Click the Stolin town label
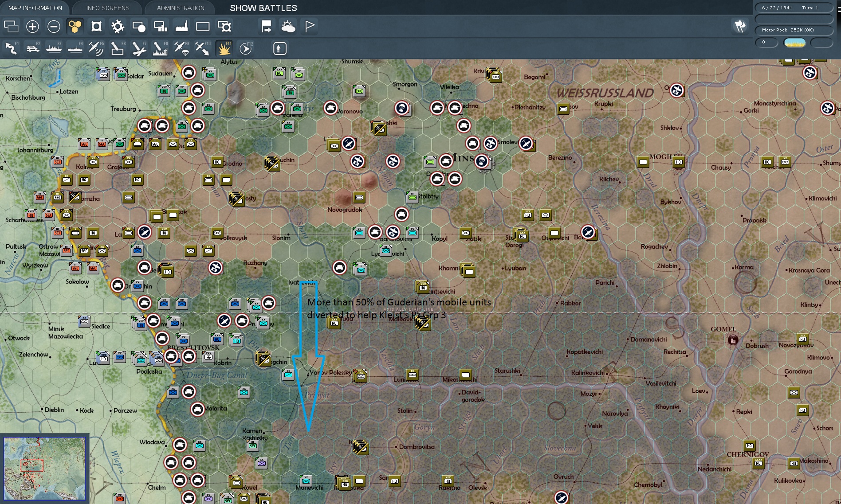841x504 pixels. tap(405, 411)
